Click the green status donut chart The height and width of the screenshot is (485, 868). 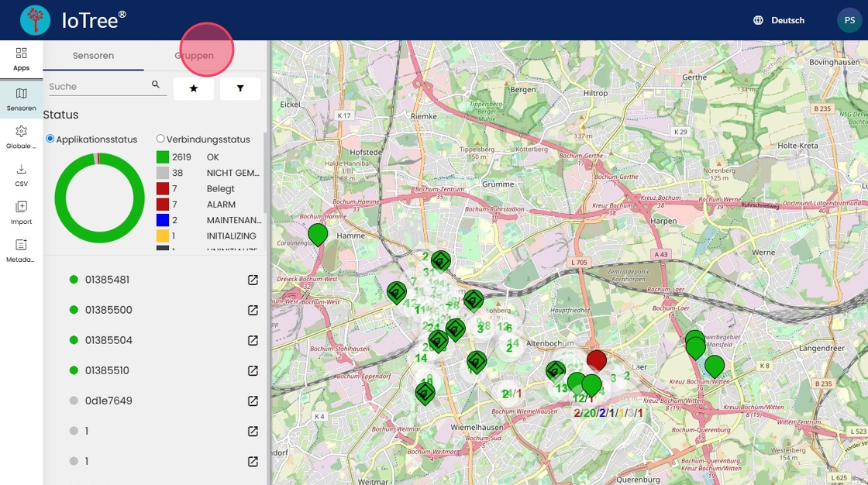[x=100, y=198]
